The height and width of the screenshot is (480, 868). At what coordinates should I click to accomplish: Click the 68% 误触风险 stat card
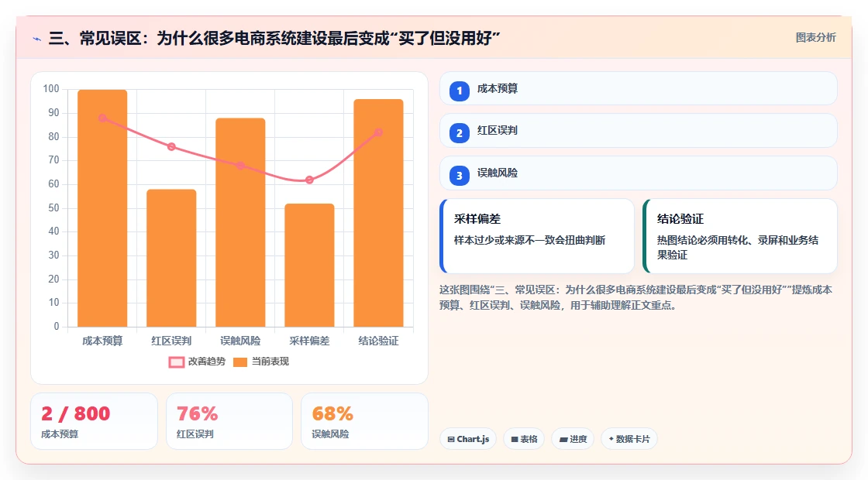(x=364, y=421)
